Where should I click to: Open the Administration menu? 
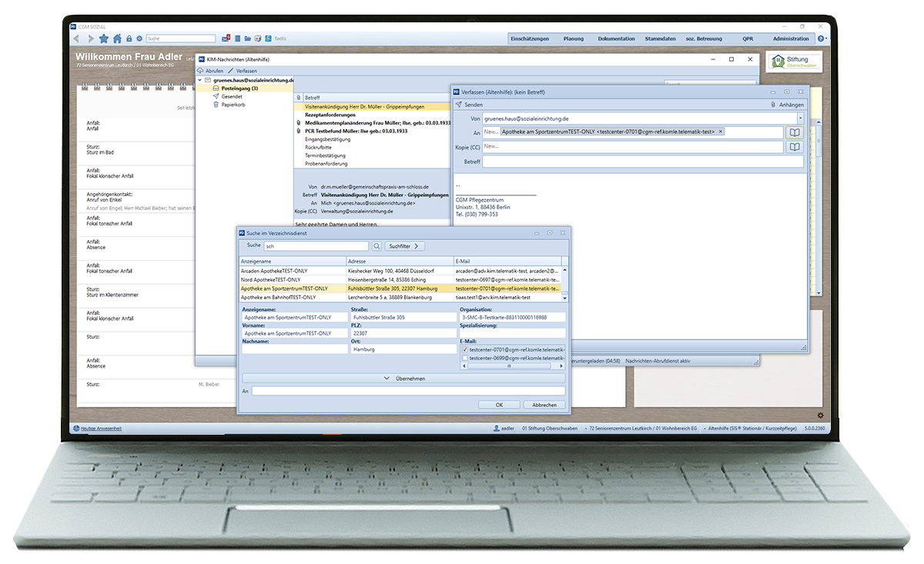coord(792,38)
